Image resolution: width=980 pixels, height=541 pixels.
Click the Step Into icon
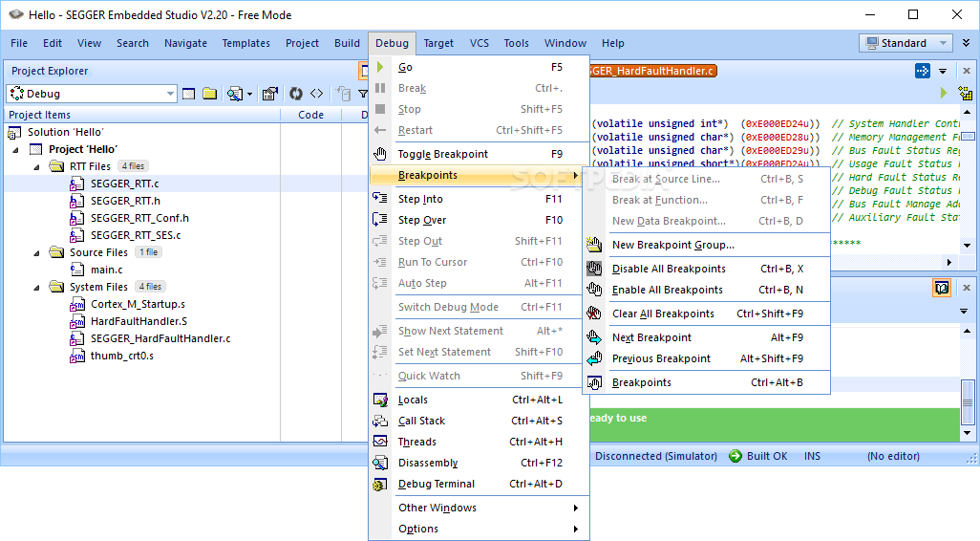point(380,198)
